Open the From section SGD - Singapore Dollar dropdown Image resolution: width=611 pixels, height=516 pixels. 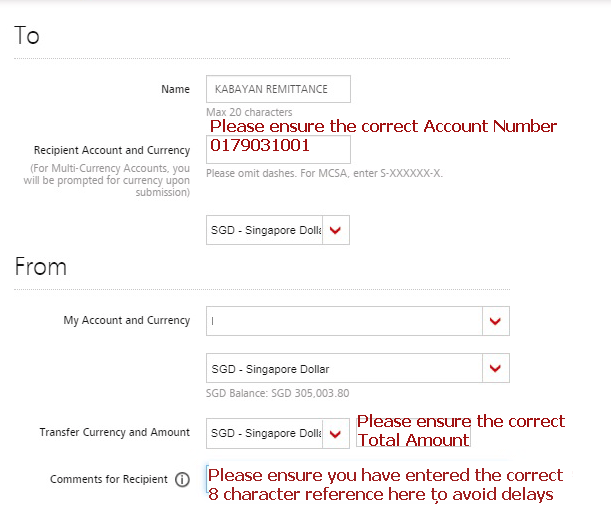pos(358,368)
